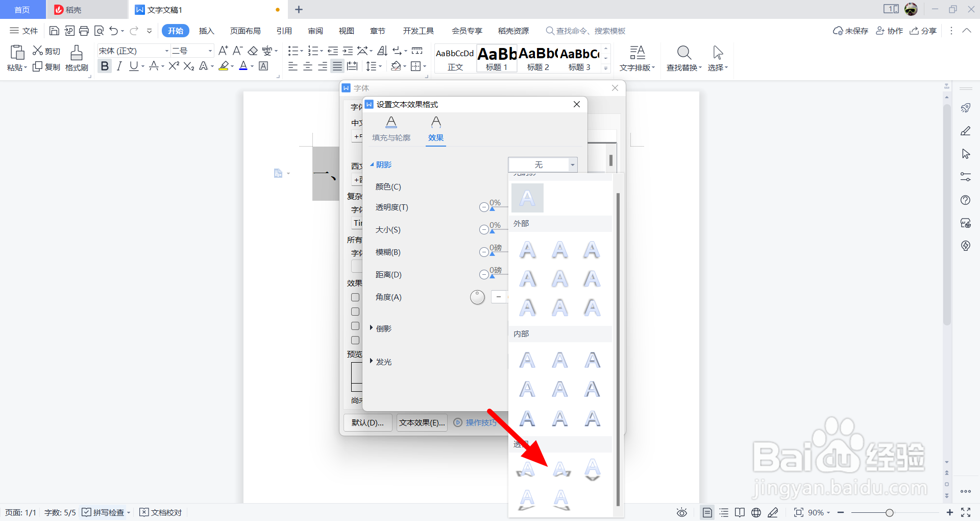The width and height of the screenshot is (980, 521).
Task: Toggle eye protection mode in status bar
Action: (682, 512)
